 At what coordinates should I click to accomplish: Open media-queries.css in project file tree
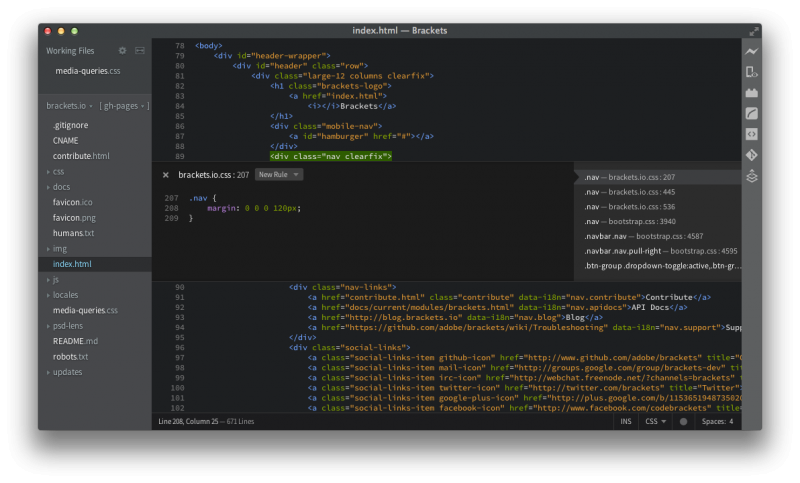tap(85, 310)
